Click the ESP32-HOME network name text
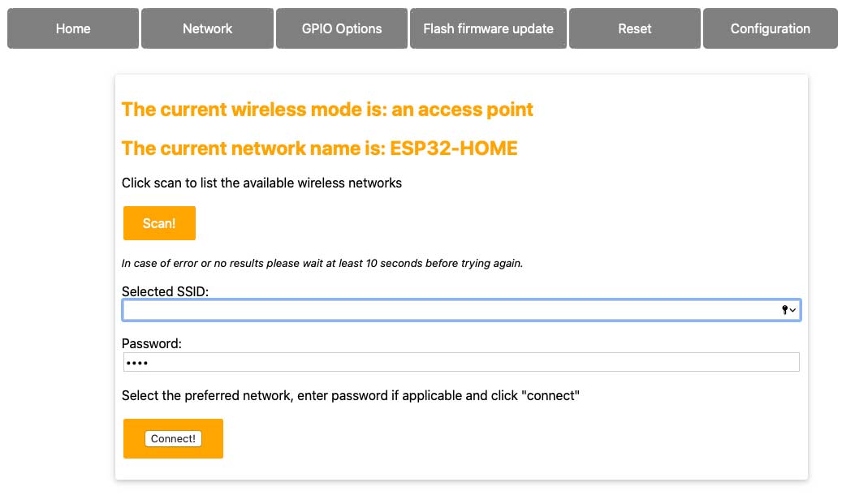This screenshot has width=842, height=504. (319, 149)
